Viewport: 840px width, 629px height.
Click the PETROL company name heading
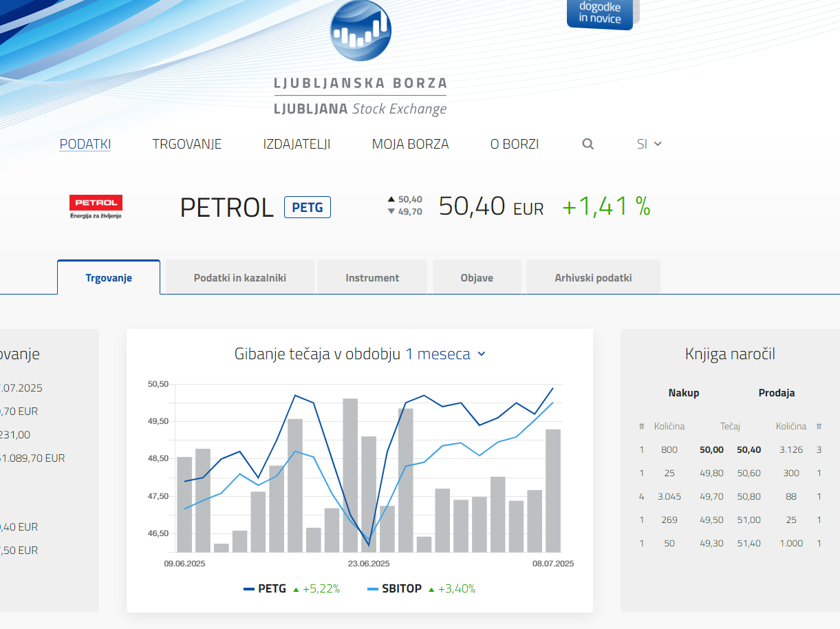[x=227, y=207]
